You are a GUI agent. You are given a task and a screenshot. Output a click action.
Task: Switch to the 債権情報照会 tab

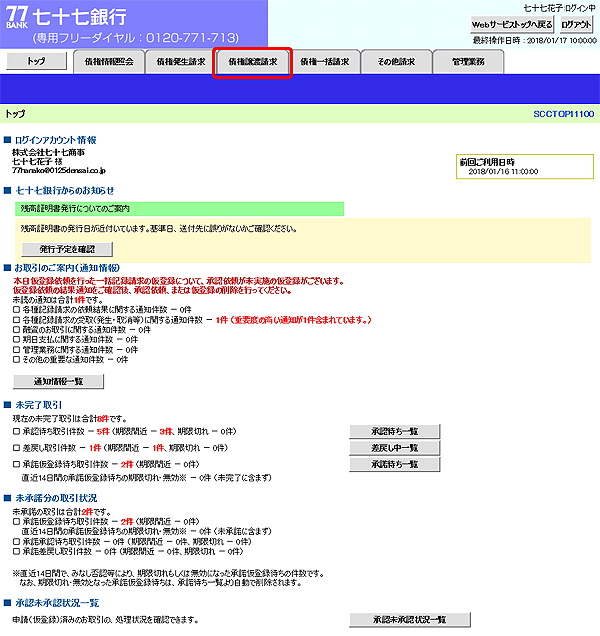109,62
